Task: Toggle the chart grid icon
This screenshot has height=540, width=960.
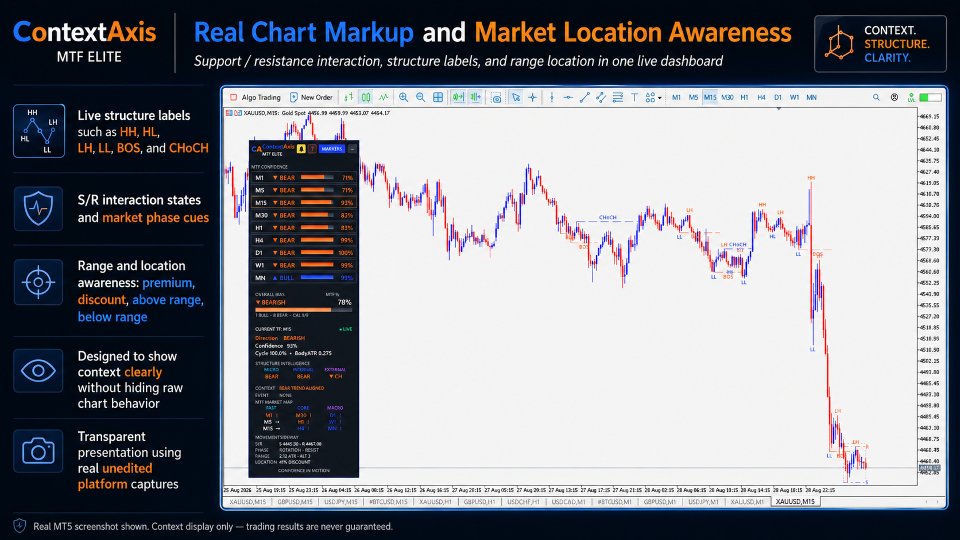Action: 438,97
